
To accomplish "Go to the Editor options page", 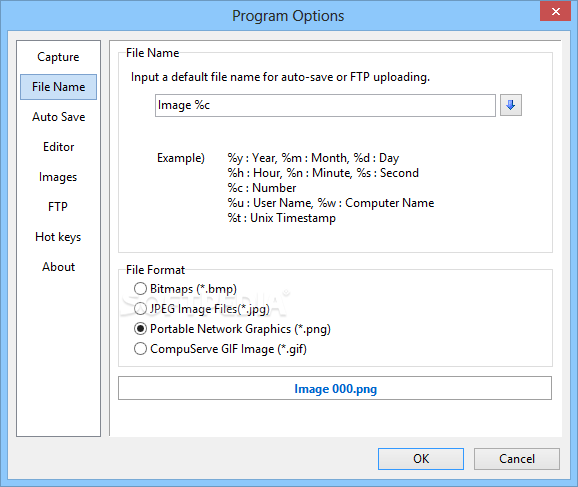I will coord(58,147).
